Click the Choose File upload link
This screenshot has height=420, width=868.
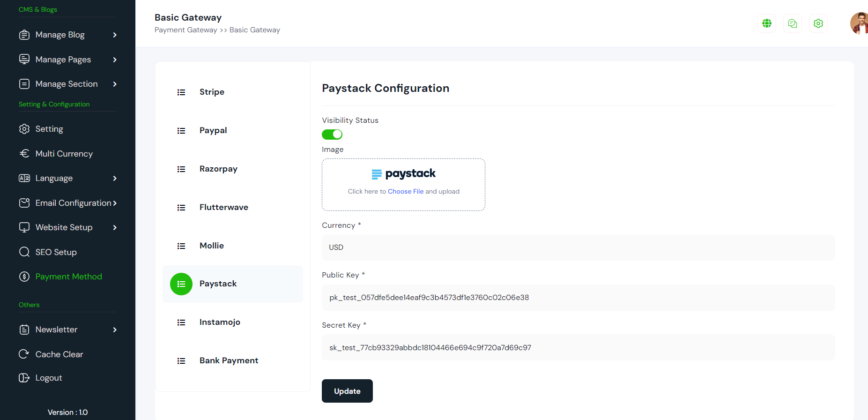tap(405, 192)
